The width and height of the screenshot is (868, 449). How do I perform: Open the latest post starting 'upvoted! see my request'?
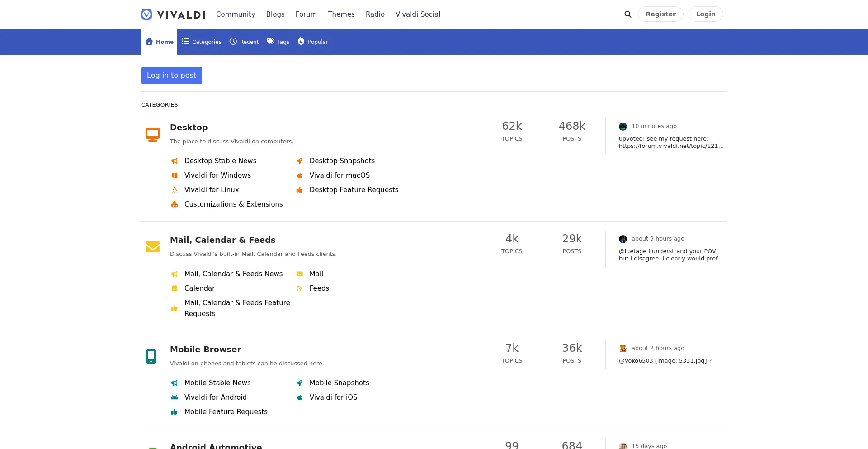(671, 142)
